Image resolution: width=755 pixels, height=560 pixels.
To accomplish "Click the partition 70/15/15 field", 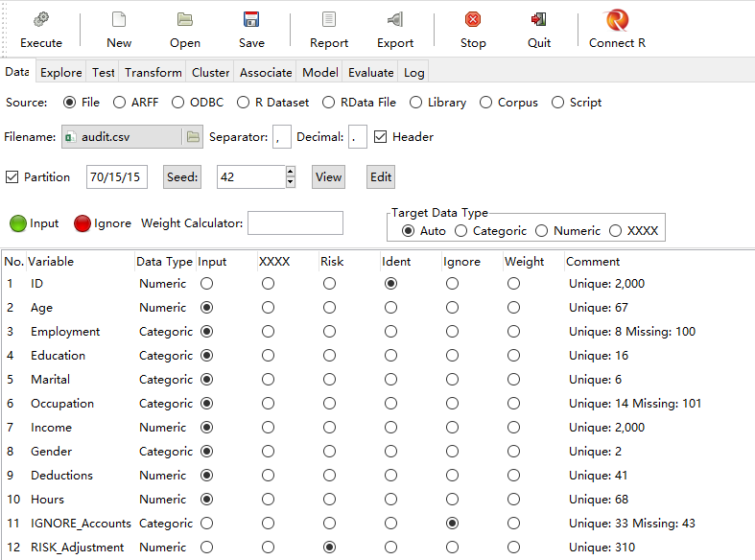I will tap(117, 177).
